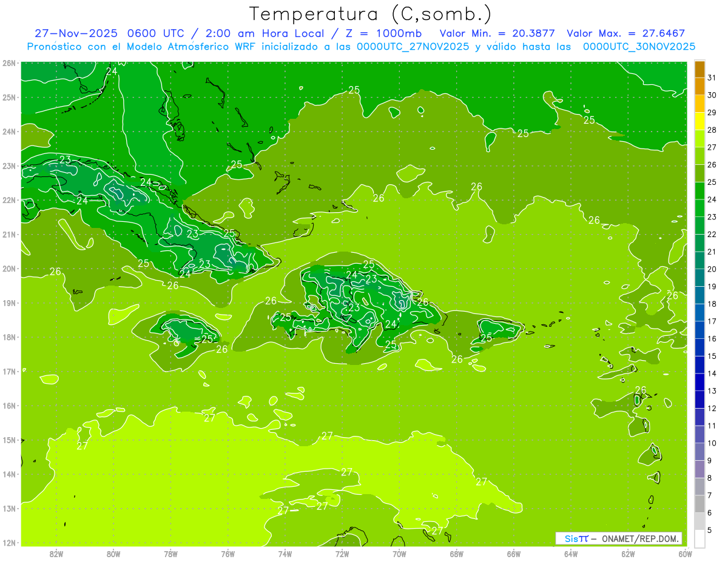This screenshot has height=562, width=728.
Task: Click the '66W' longitude axis label
Action: [514, 553]
